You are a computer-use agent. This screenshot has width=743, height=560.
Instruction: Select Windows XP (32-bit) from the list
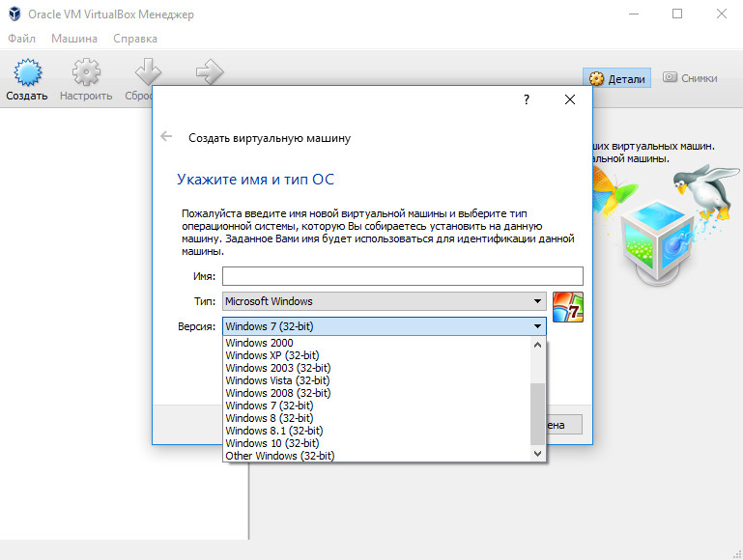pos(377,355)
